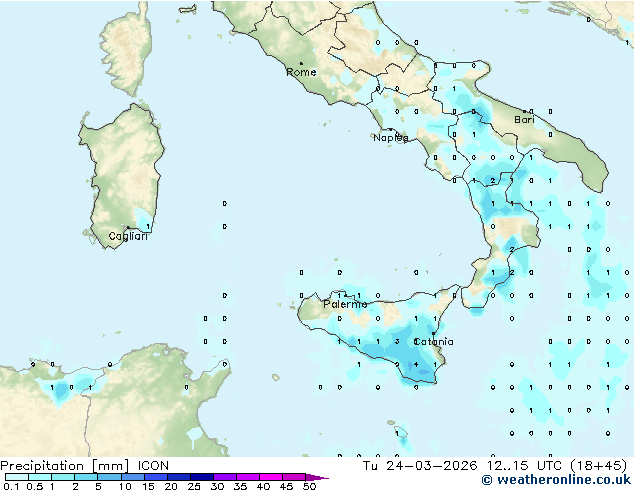Select the 30–35 mm purple legend swatch
This screenshot has height=490, width=634.
pyautogui.click(x=225, y=477)
